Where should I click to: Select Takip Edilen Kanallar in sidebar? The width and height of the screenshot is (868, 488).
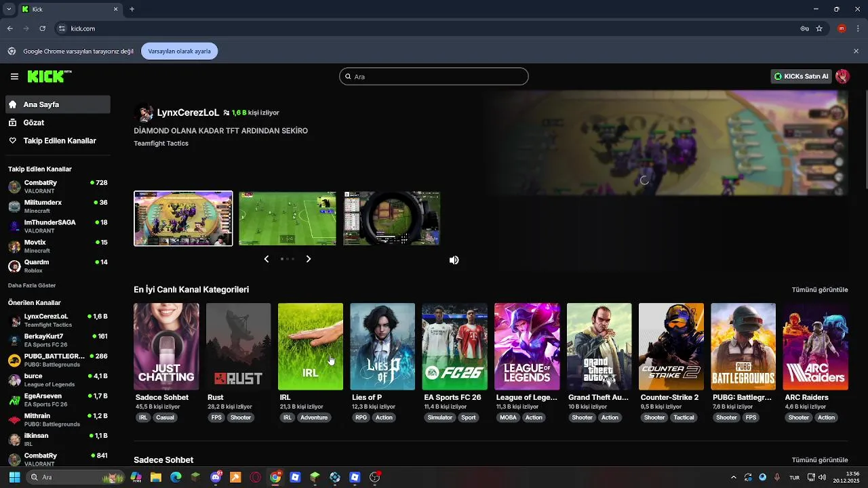(58, 141)
